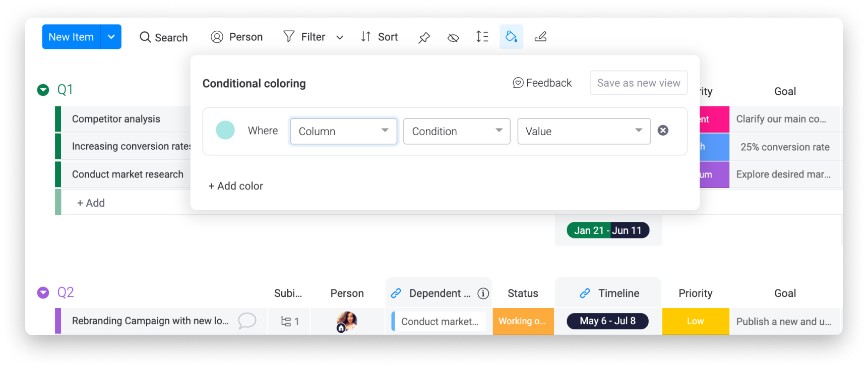Screen dimensions: 868x368
Task: Click the May 6 - Jul 8 timeline
Action: pyautogui.click(x=607, y=321)
